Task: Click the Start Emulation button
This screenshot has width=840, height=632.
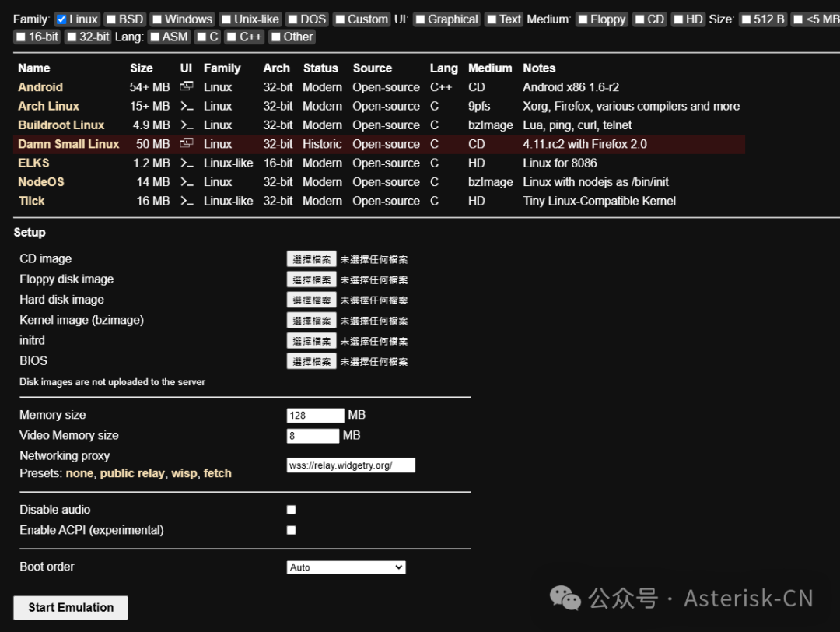Action: [71, 607]
